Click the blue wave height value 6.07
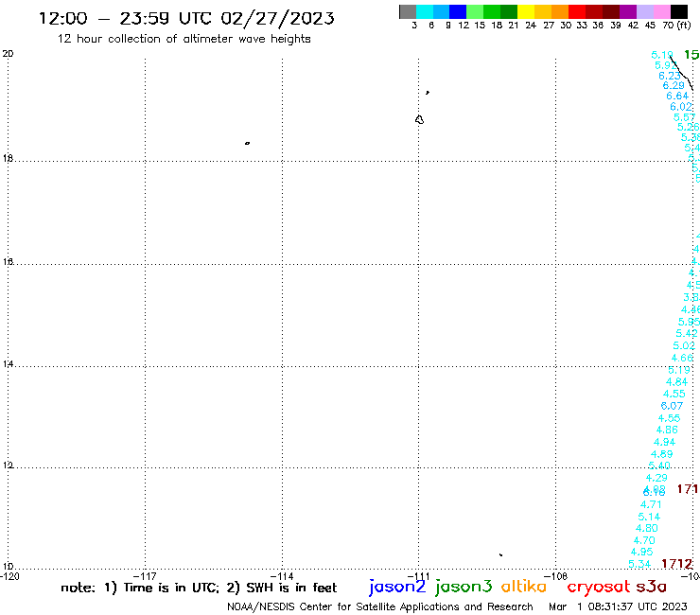Image resolution: width=700 pixels, height=615 pixels. pyautogui.click(x=672, y=406)
